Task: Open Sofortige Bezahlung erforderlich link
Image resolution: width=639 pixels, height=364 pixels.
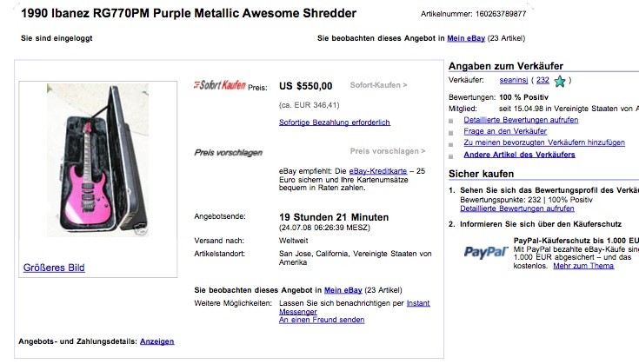Action: click(335, 122)
